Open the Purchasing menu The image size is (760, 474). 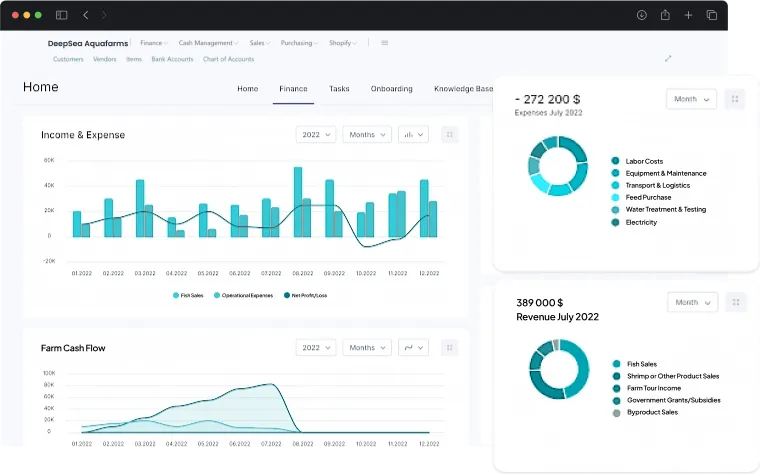299,43
